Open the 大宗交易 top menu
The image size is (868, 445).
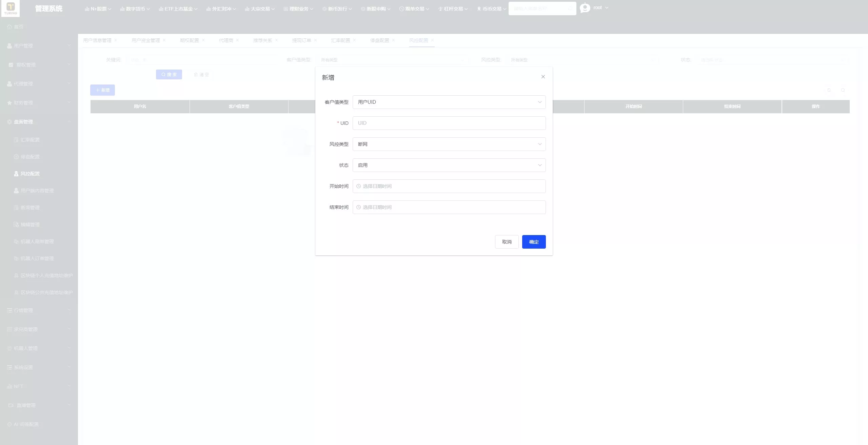(260, 9)
